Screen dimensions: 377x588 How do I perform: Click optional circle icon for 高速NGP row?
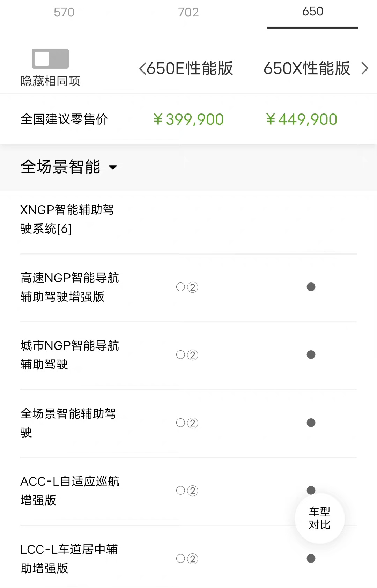point(181,287)
